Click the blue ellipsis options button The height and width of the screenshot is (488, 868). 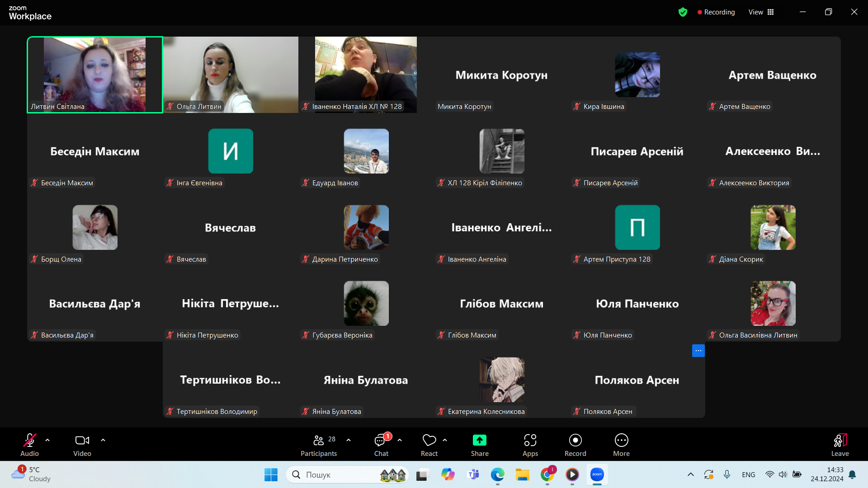point(698,351)
